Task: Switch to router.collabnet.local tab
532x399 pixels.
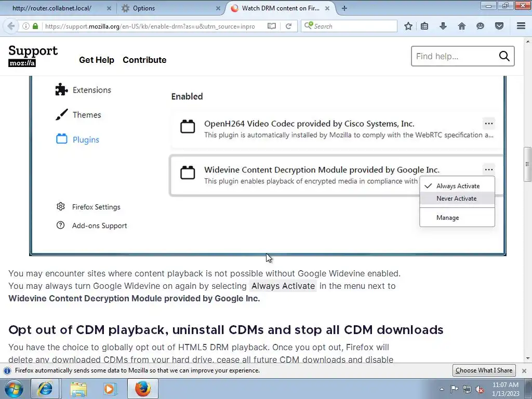Action: pyautogui.click(x=52, y=8)
